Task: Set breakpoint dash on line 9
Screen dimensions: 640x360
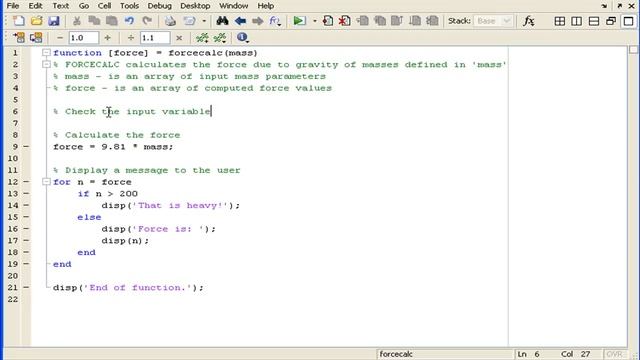Action: pyautogui.click(x=26, y=147)
